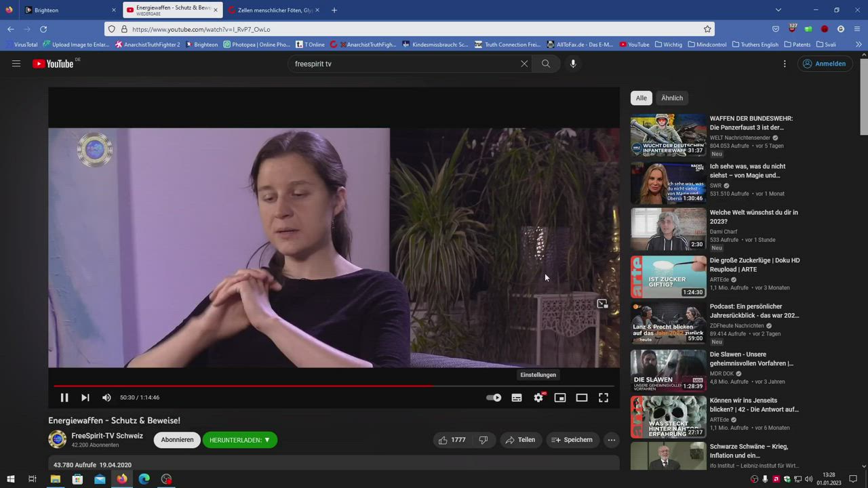Click the Abonnieren button
Viewport: 868px width, 488px height.
coord(177,440)
